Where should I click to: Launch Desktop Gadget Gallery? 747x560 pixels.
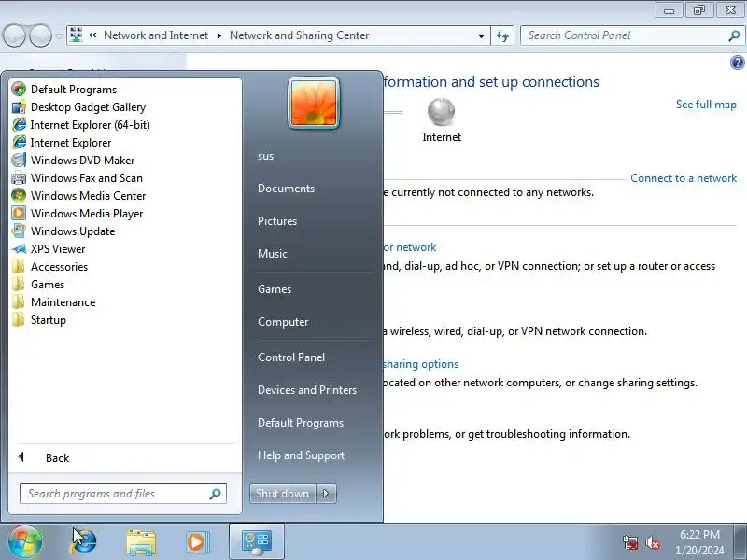tap(78, 107)
